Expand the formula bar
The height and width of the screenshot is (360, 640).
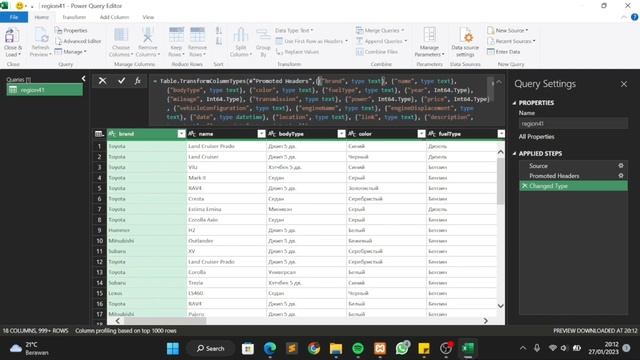point(499,82)
